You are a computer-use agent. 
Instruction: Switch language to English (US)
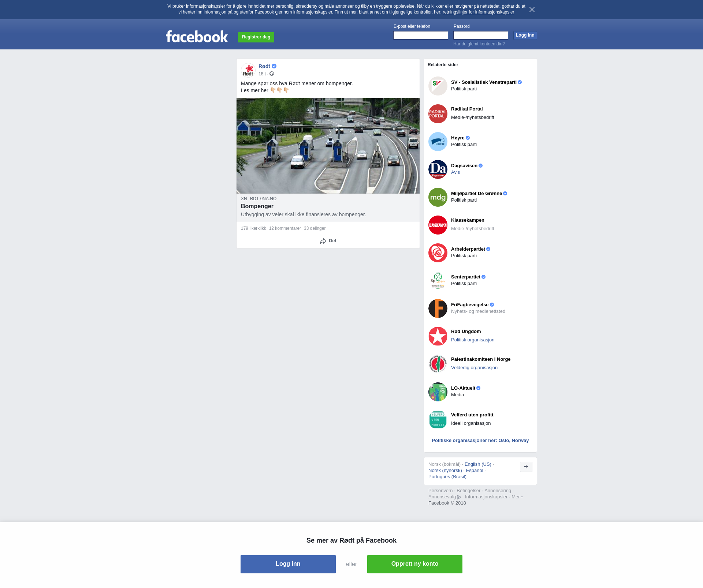click(x=478, y=464)
